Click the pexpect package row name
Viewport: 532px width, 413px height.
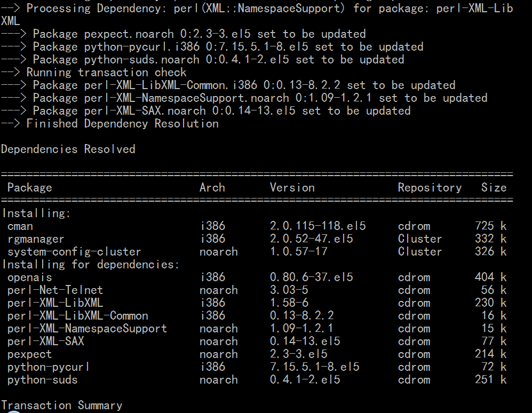(30, 354)
